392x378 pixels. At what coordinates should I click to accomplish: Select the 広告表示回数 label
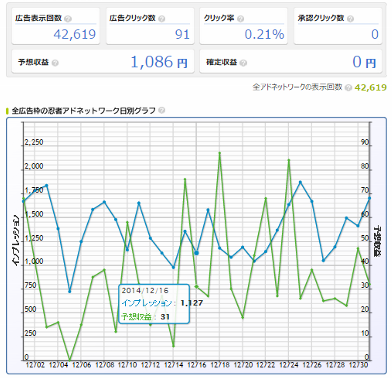click(38, 18)
